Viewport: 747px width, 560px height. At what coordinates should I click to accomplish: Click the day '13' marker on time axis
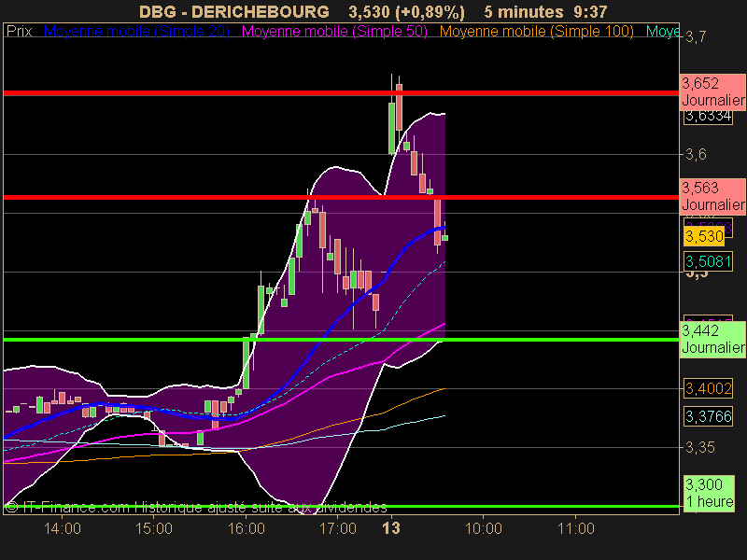point(391,528)
